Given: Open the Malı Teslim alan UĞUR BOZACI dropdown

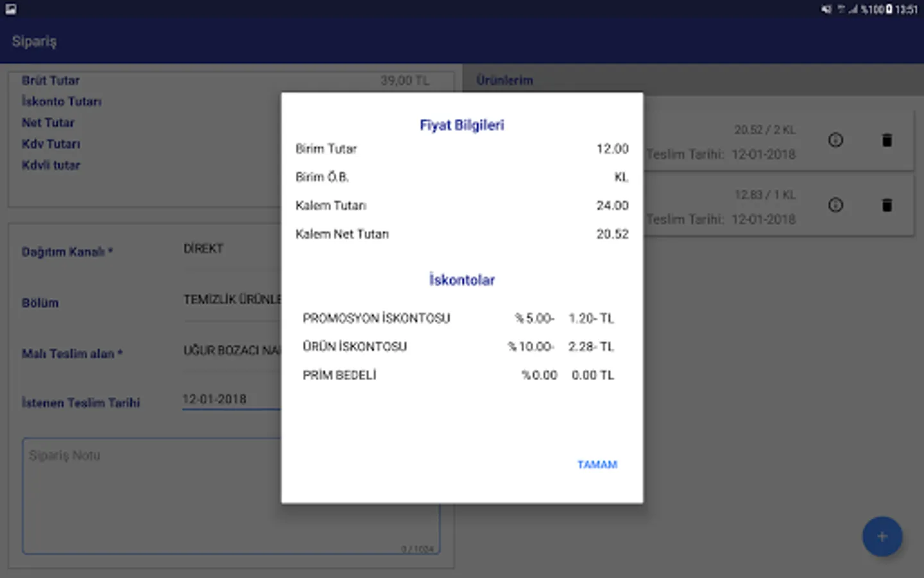Looking at the screenshot, I should (x=232, y=351).
